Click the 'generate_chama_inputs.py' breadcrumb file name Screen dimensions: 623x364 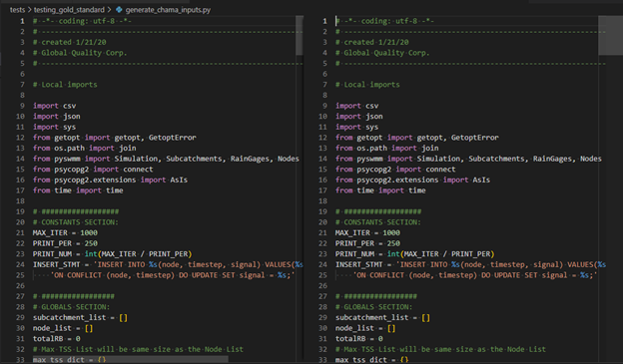[168, 10]
